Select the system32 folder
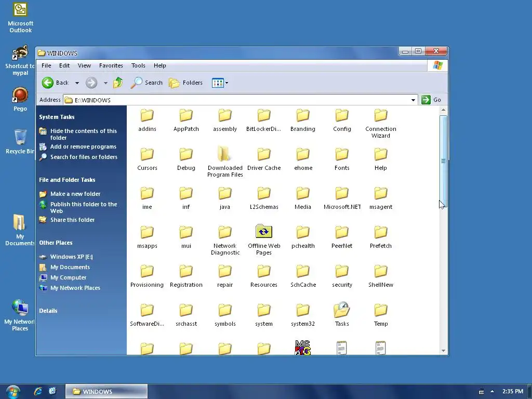The image size is (532, 399). coord(303,315)
